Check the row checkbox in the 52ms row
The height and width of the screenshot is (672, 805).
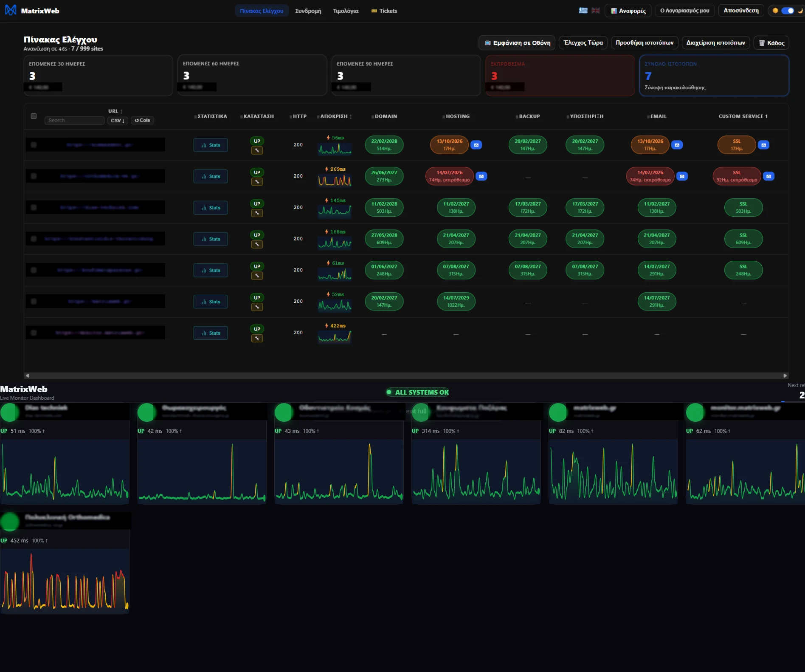[x=34, y=302]
